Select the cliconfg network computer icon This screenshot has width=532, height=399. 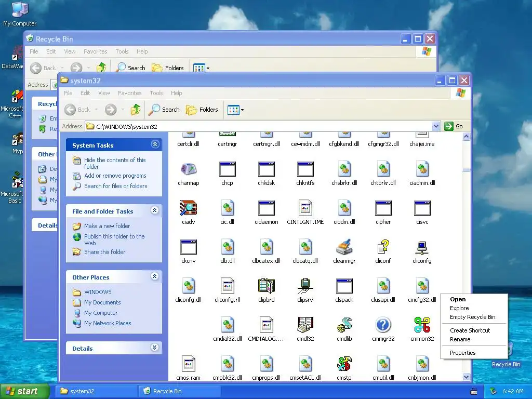point(422,247)
